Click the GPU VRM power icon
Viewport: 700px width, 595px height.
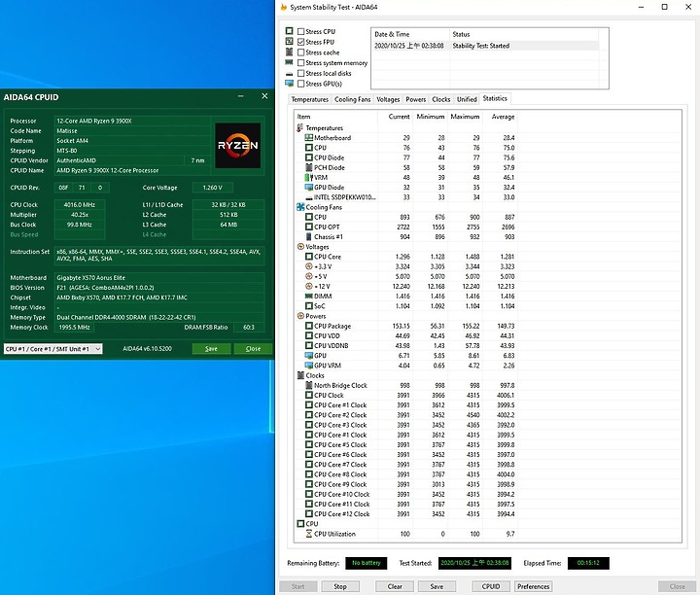(308, 366)
